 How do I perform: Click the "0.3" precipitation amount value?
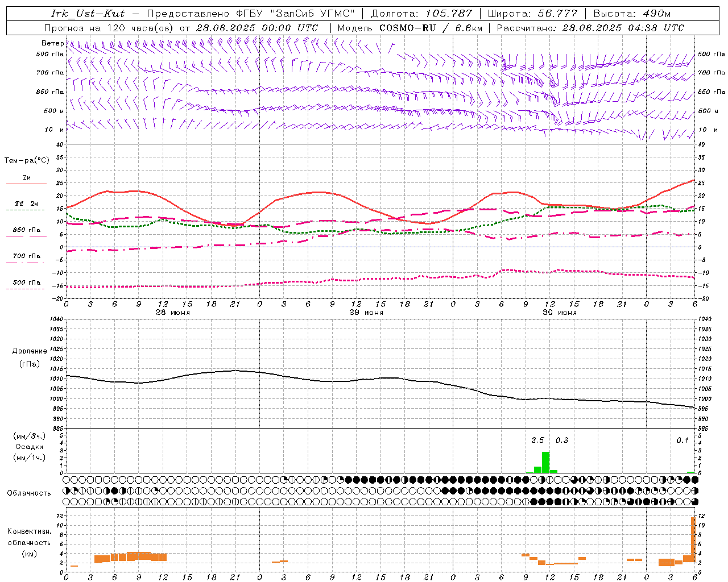[562, 440]
